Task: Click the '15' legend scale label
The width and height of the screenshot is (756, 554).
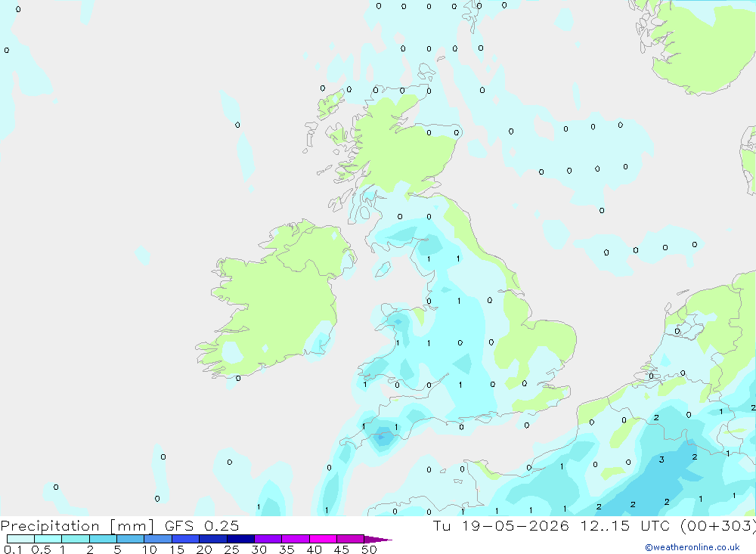Action: 177,549
